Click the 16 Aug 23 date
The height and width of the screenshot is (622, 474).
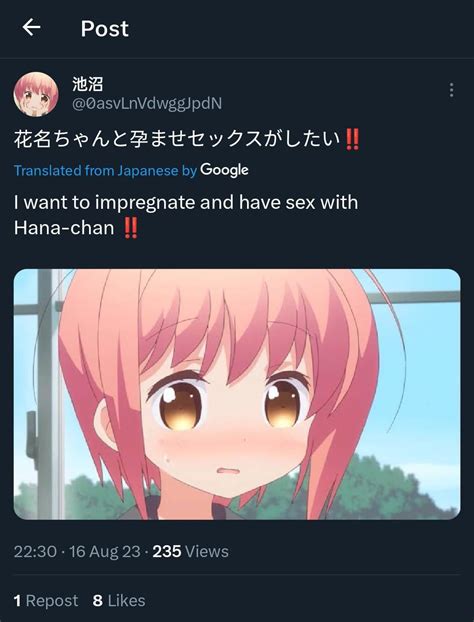click(x=105, y=551)
